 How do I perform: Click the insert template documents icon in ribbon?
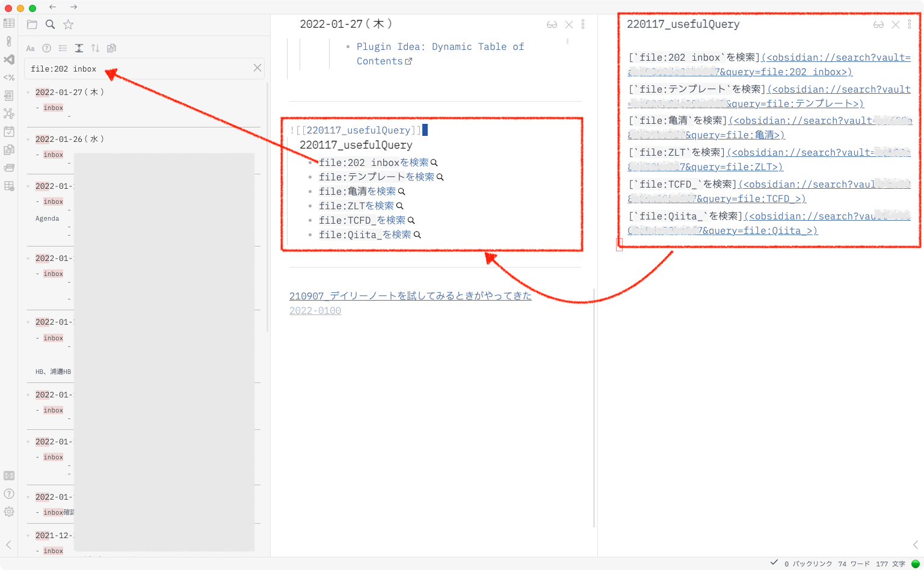coord(9,150)
